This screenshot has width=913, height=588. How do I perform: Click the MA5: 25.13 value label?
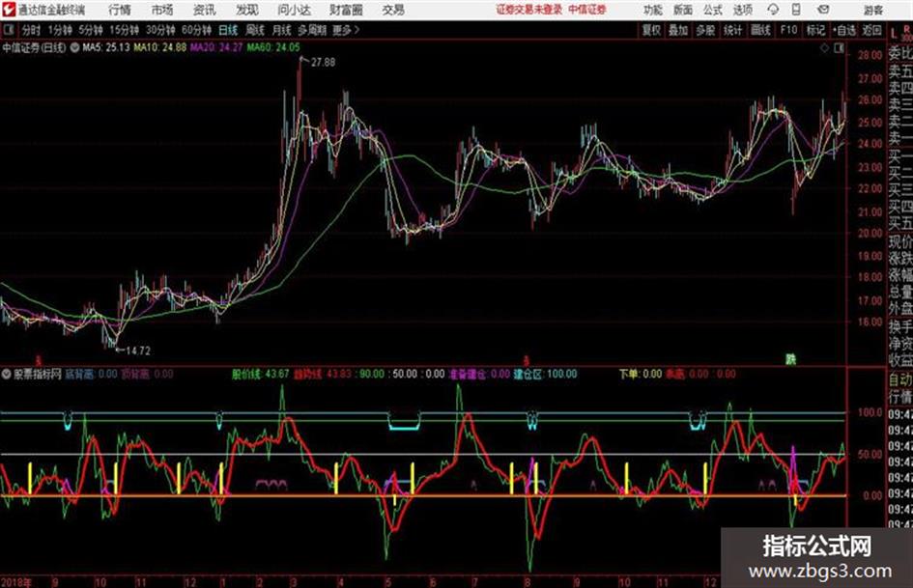click(106, 47)
